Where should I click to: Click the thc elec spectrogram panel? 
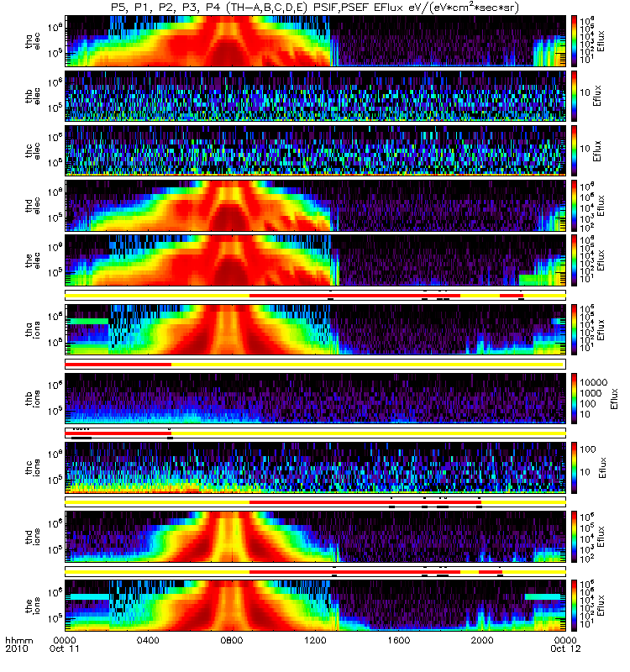click(316, 150)
